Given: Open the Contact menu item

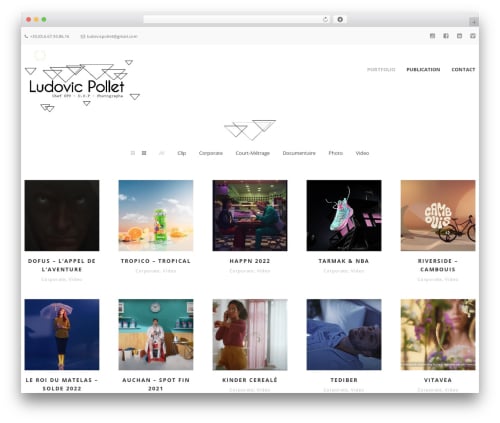Looking at the screenshot, I should (x=463, y=70).
